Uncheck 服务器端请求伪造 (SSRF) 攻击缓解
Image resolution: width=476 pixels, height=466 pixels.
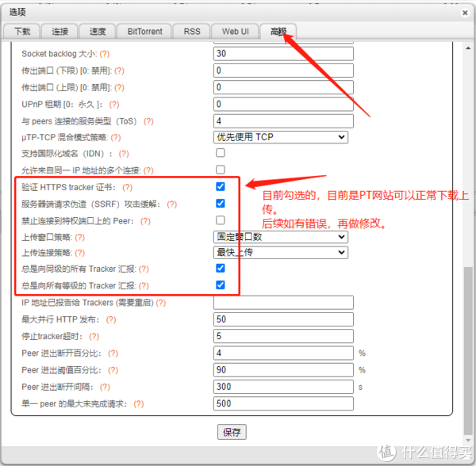221,203
